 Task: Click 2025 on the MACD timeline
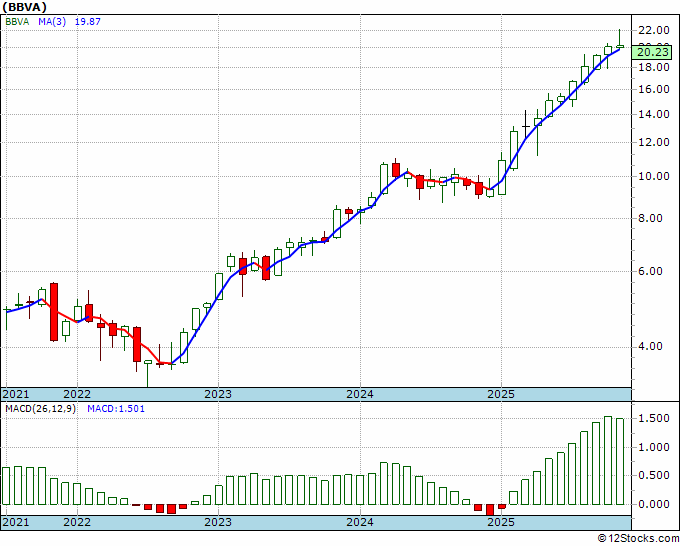(501, 522)
